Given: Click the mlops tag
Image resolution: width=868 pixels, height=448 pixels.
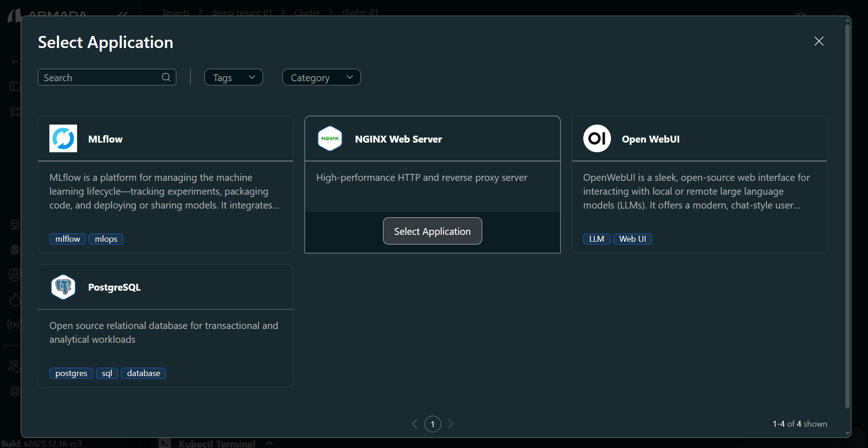Looking at the screenshot, I should click(x=106, y=239).
